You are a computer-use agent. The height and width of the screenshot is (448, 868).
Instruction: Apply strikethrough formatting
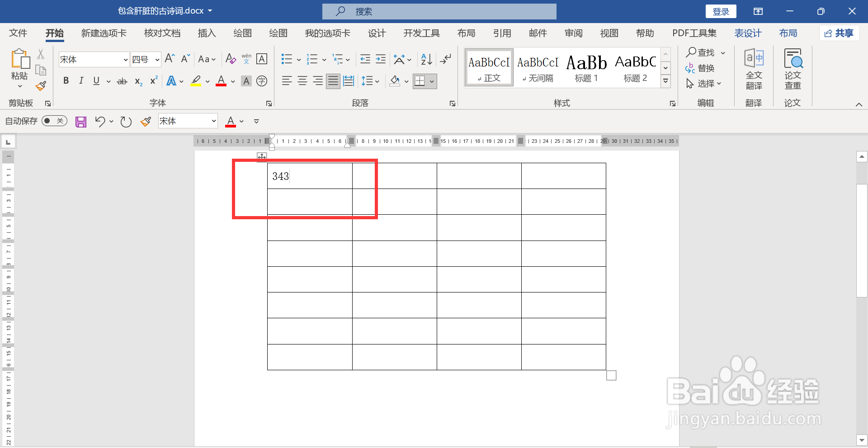coord(122,81)
